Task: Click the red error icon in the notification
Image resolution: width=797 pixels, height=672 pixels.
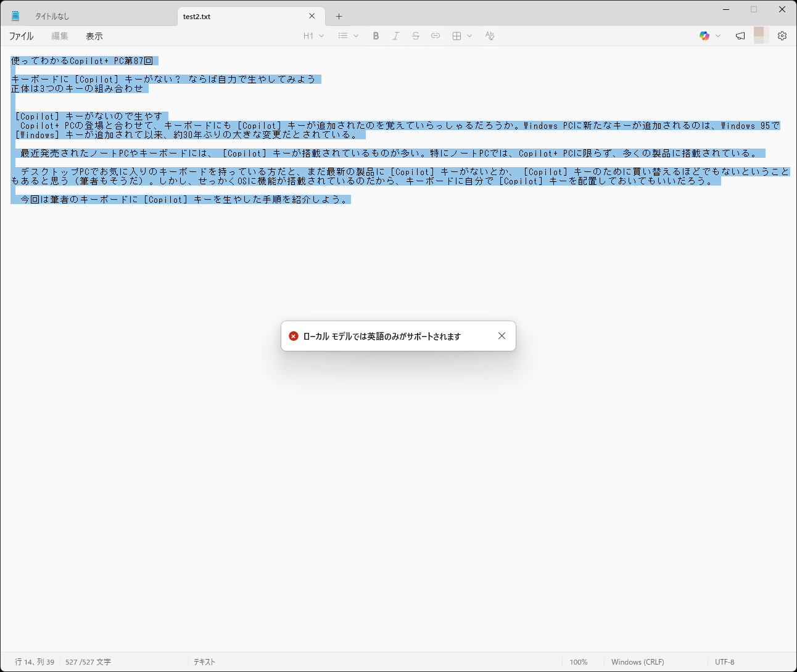Action: point(294,336)
